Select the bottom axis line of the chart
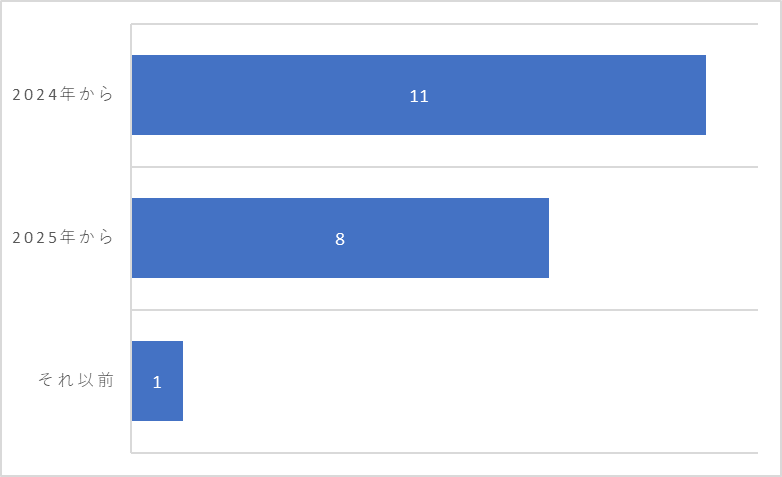Screen dimensions: 782x477 coord(444,453)
